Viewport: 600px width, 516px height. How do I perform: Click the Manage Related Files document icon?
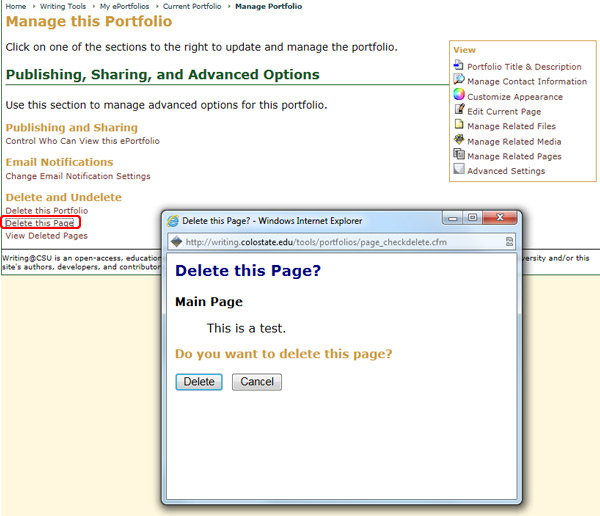(459, 124)
